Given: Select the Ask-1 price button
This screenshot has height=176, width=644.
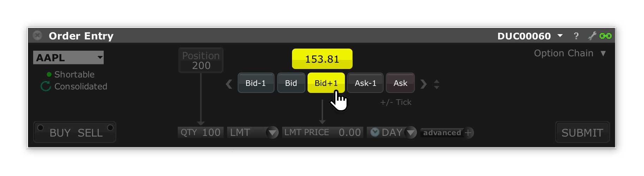Looking at the screenshot, I should 365,83.
